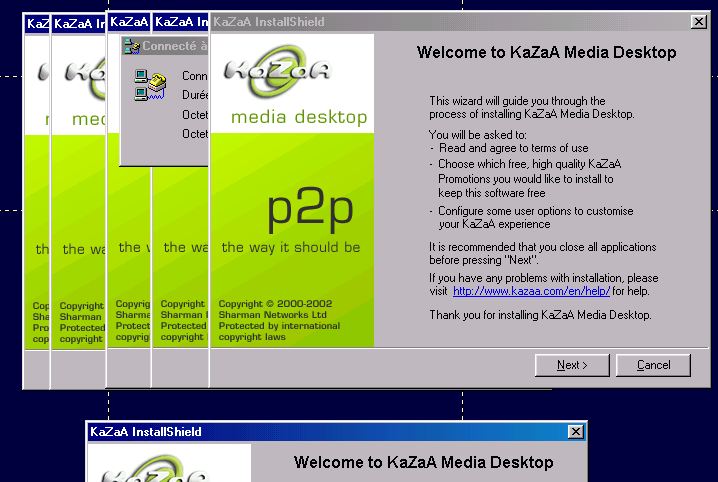The width and height of the screenshot is (718, 482).
Task: Select the blue-titled KaZaA InstallShield title bar
Action: coord(337,432)
